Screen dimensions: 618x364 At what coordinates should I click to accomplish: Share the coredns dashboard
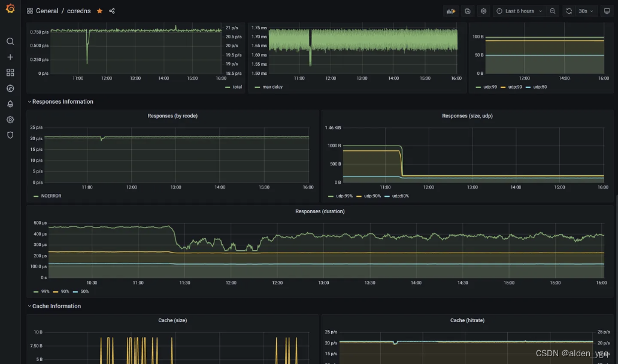111,11
